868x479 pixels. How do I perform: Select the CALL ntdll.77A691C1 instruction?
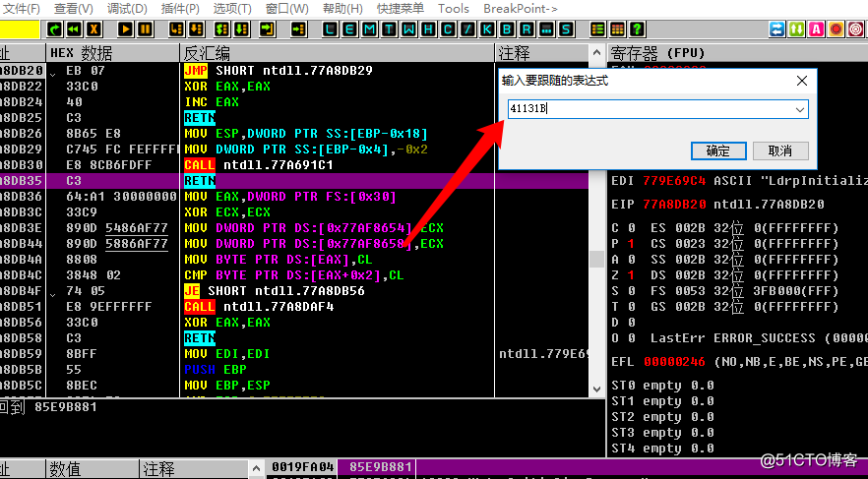[258, 165]
